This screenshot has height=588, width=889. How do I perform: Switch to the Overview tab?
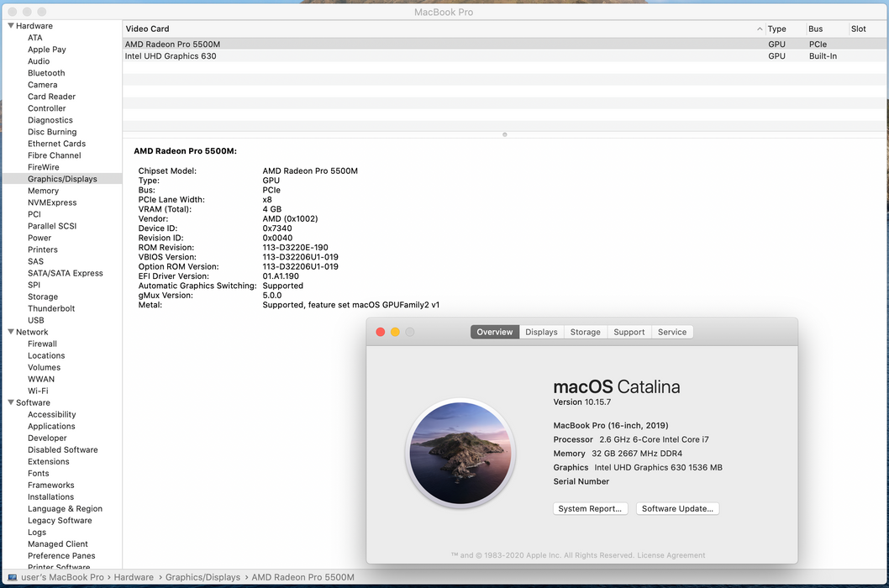[x=494, y=332]
